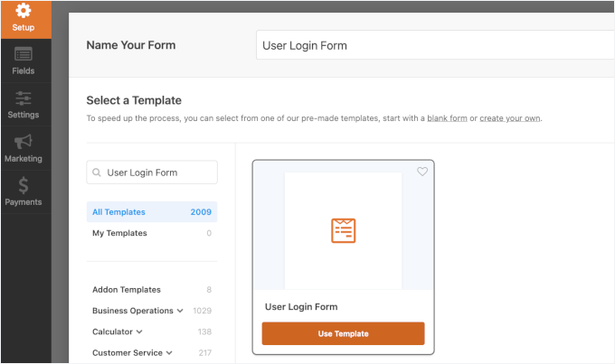Viewport: 615px width, 364px height.
Task: Click the Use Template button
Action: (343, 333)
